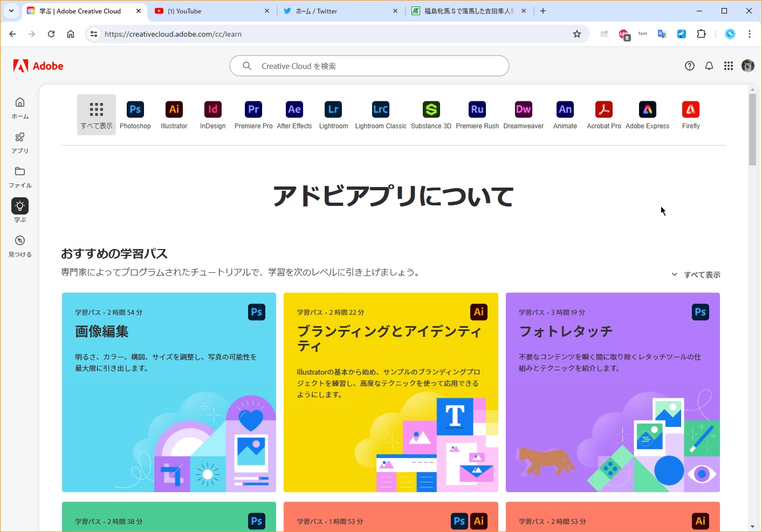Viewport: 762px width, 532px height.
Task: Open the Adobe apps grid launcher
Action: [x=729, y=66]
